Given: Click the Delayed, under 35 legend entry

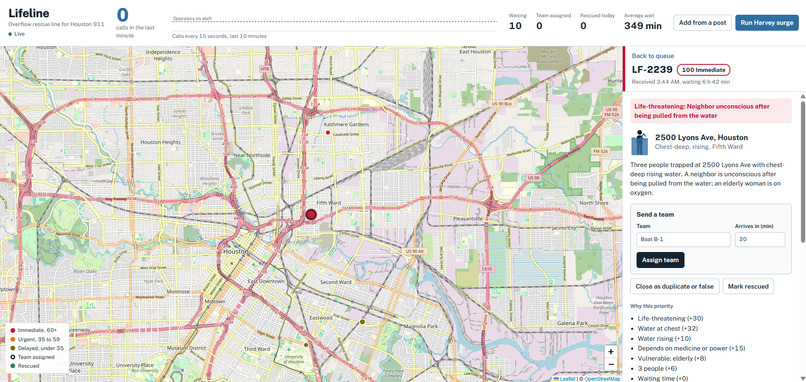Looking at the screenshot, I should (36, 348).
